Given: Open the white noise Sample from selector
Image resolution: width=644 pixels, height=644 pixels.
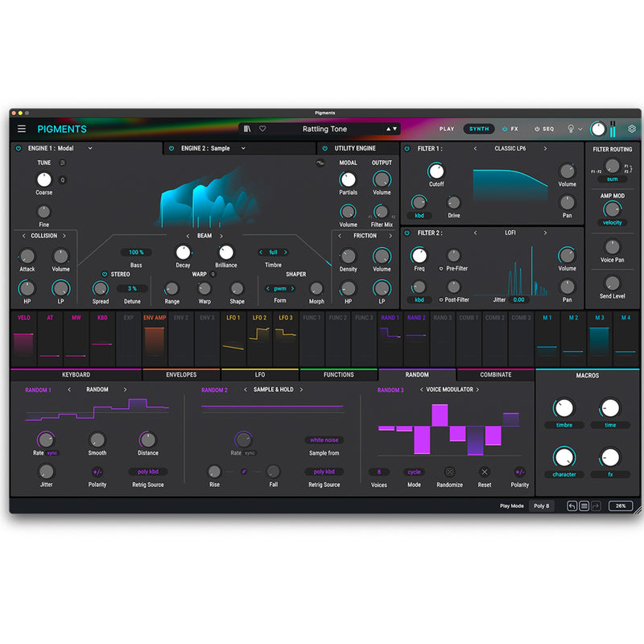Looking at the screenshot, I should 324,440.
